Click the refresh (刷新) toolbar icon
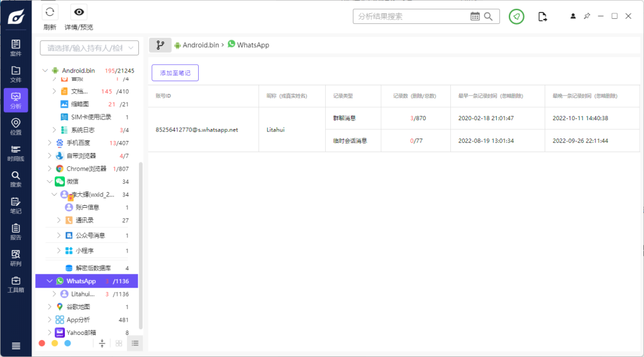The height and width of the screenshot is (357, 644). (x=50, y=13)
